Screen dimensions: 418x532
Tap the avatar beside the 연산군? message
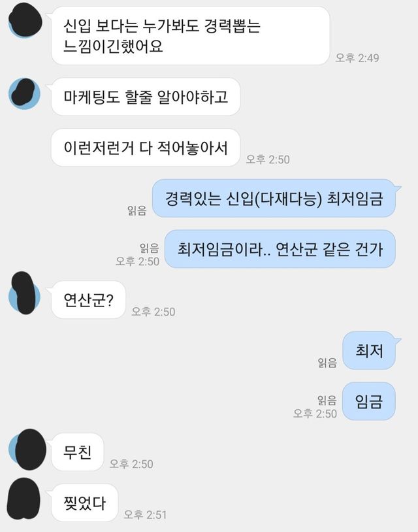(24, 293)
